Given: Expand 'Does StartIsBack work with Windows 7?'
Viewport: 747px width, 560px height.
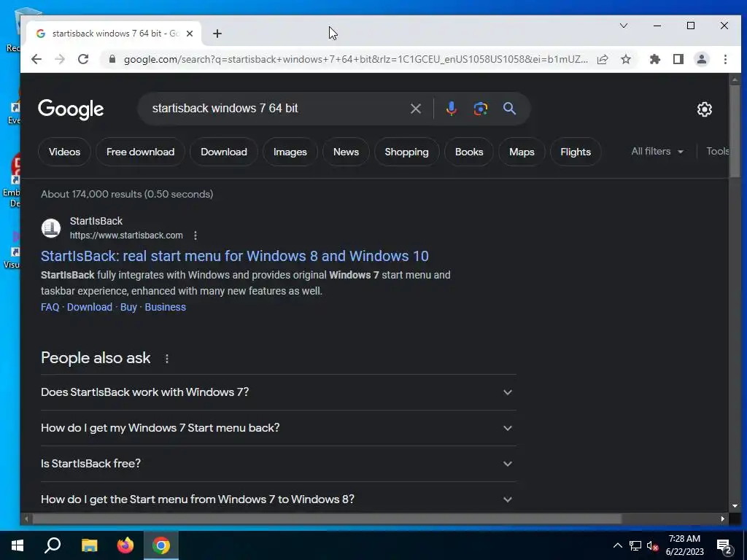Looking at the screenshot, I should pos(278,392).
